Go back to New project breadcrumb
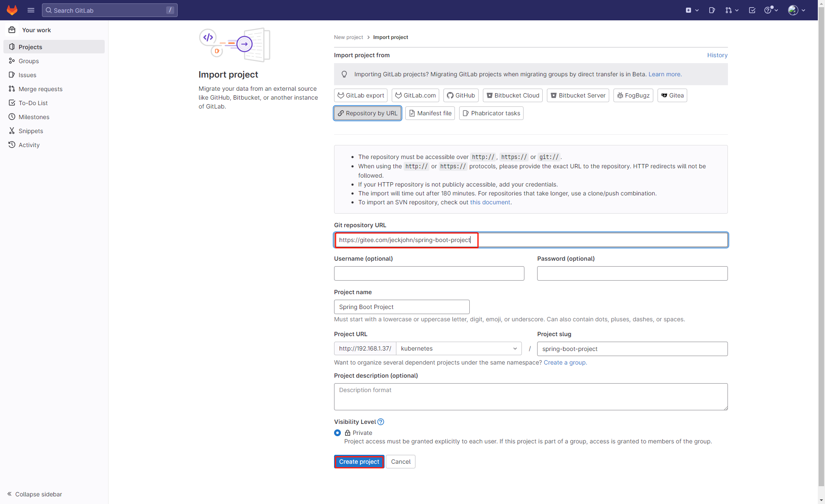 coord(348,37)
